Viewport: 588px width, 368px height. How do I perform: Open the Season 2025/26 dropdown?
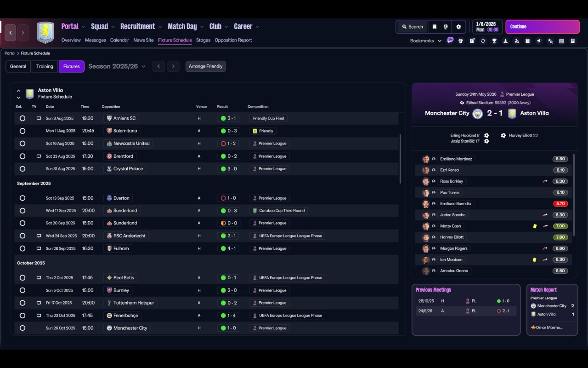pos(117,66)
